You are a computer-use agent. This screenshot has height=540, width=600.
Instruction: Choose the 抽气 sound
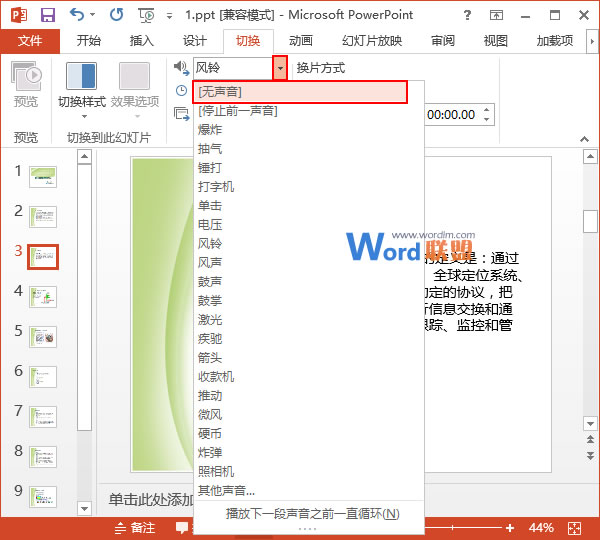click(x=309, y=149)
